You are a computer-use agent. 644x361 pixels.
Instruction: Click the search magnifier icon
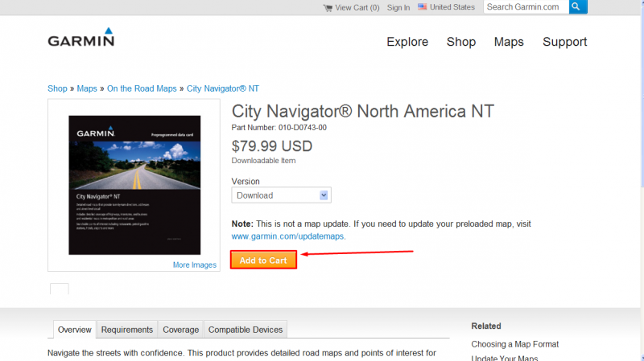578,7
